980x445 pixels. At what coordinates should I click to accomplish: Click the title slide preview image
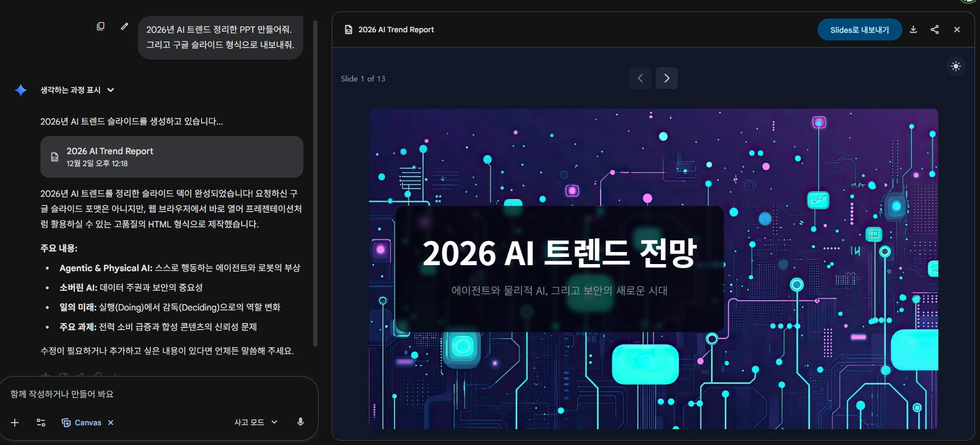653,269
